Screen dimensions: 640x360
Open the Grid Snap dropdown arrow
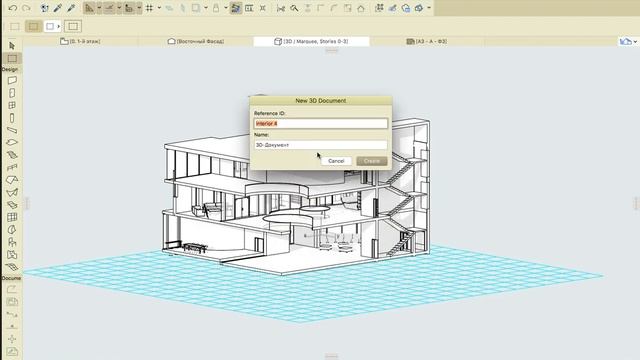[x=159, y=8]
